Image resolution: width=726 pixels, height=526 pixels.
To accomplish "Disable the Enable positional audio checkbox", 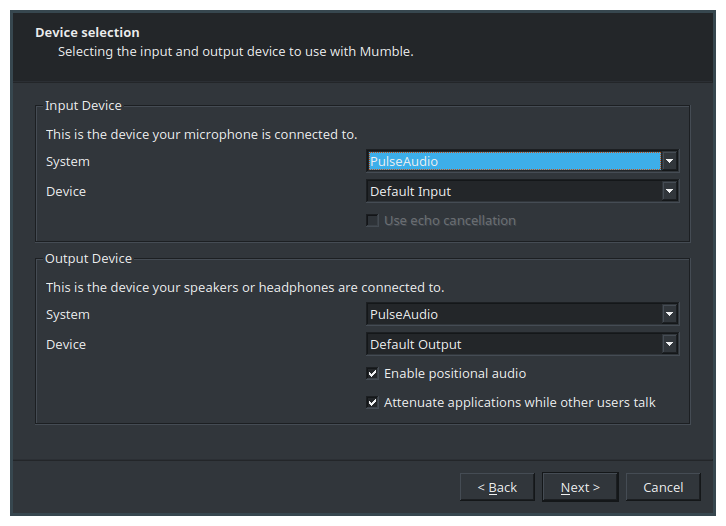I will click(373, 374).
